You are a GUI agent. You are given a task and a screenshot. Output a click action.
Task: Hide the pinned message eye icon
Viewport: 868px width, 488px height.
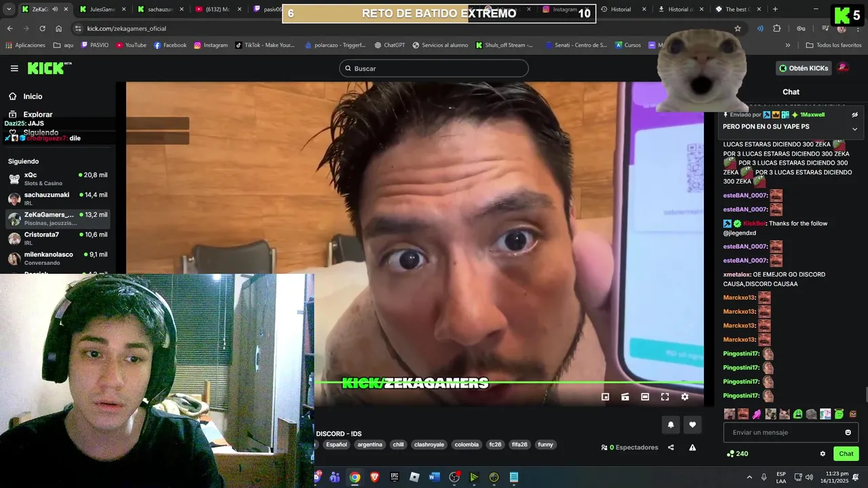click(x=854, y=115)
